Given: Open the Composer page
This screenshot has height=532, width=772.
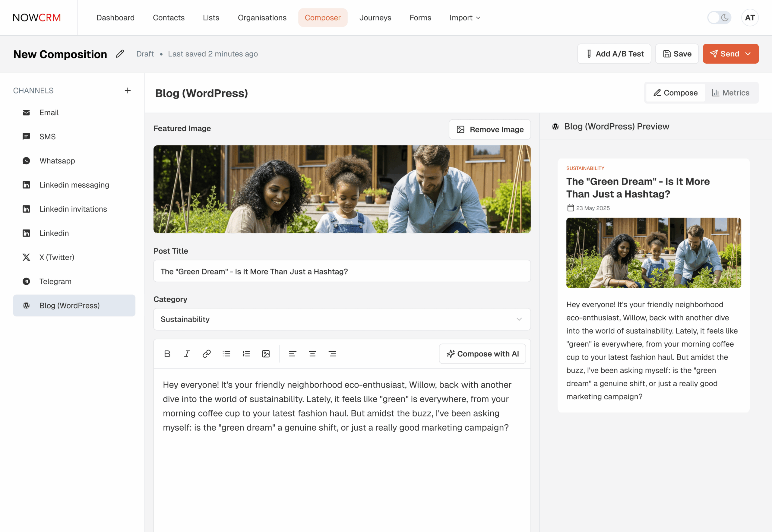Looking at the screenshot, I should [x=323, y=18].
